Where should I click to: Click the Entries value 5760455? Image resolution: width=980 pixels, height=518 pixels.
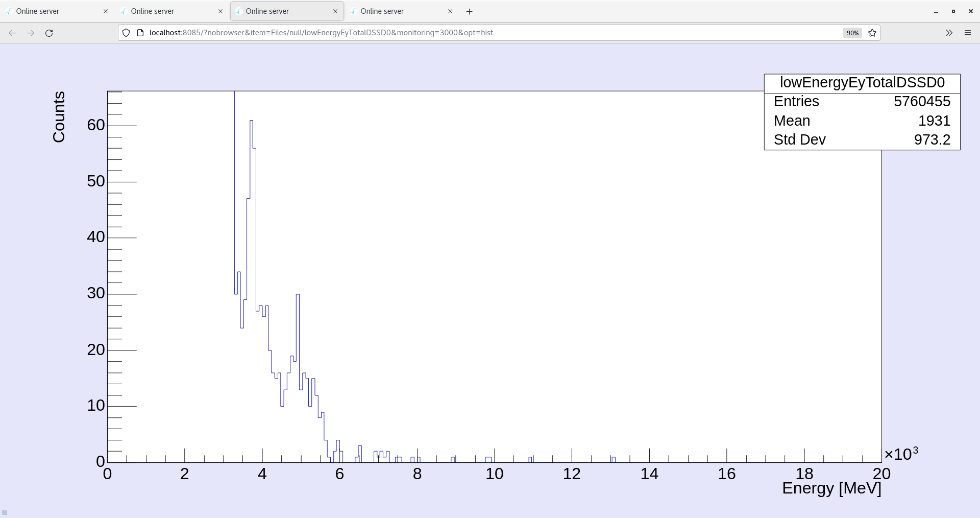click(922, 102)
